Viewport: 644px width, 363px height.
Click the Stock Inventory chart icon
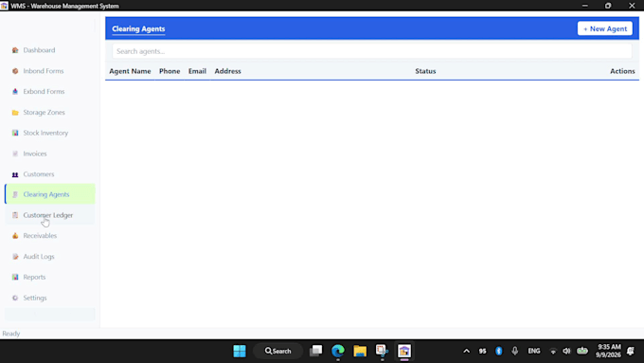point(15,133)
